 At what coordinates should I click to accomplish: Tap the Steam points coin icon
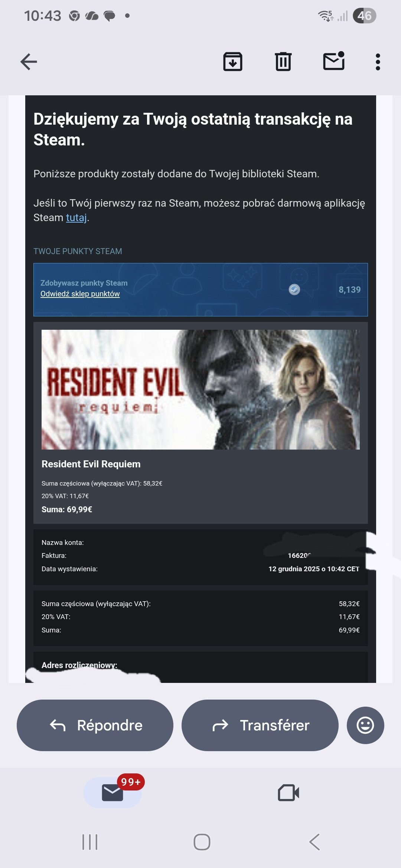coord(294,290)
